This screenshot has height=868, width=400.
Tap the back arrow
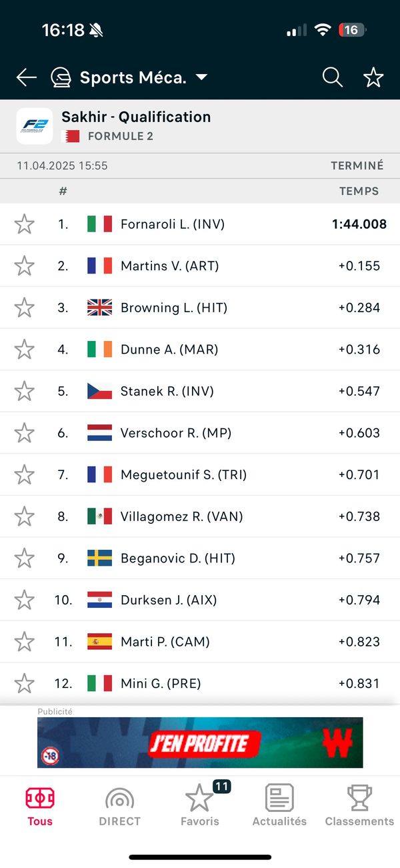coord(26,77)
